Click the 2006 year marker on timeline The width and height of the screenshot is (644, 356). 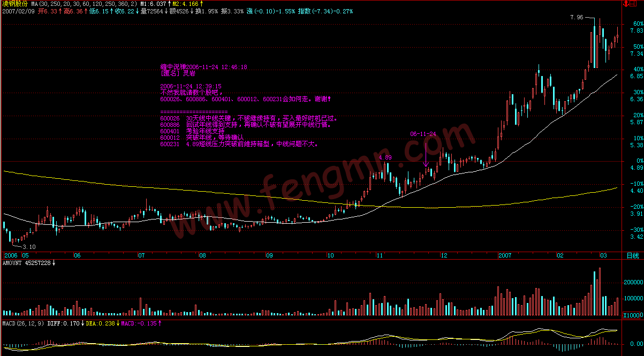(11, 256)
